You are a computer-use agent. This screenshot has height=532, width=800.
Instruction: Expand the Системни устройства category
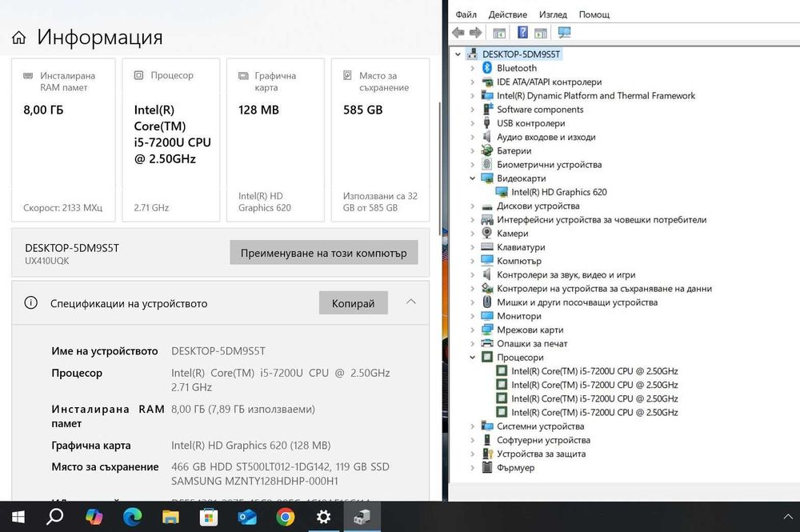coord(473,426)
